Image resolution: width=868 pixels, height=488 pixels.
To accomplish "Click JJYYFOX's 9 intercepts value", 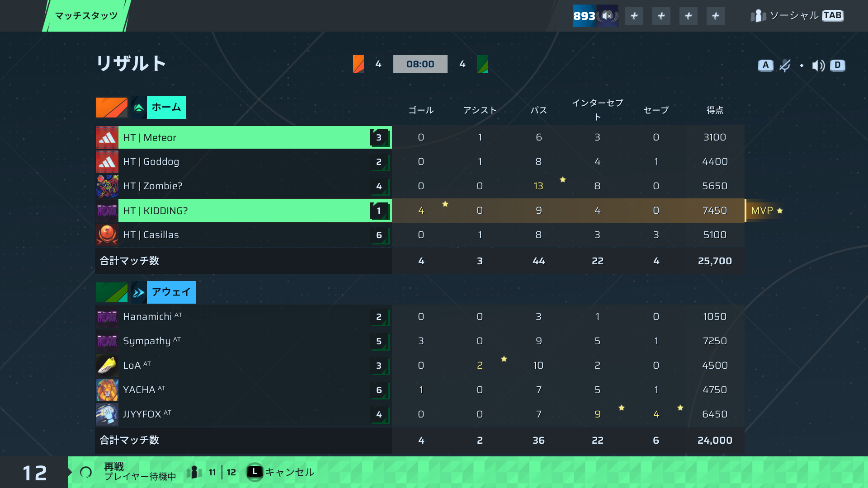I will (x=597, y=414).
